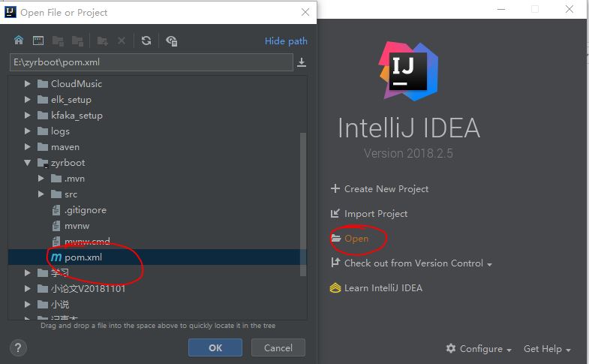The height and width of the screenshot is (364, 589).
Task: Expand the CloudMusic folder
Action: (27, 83)
